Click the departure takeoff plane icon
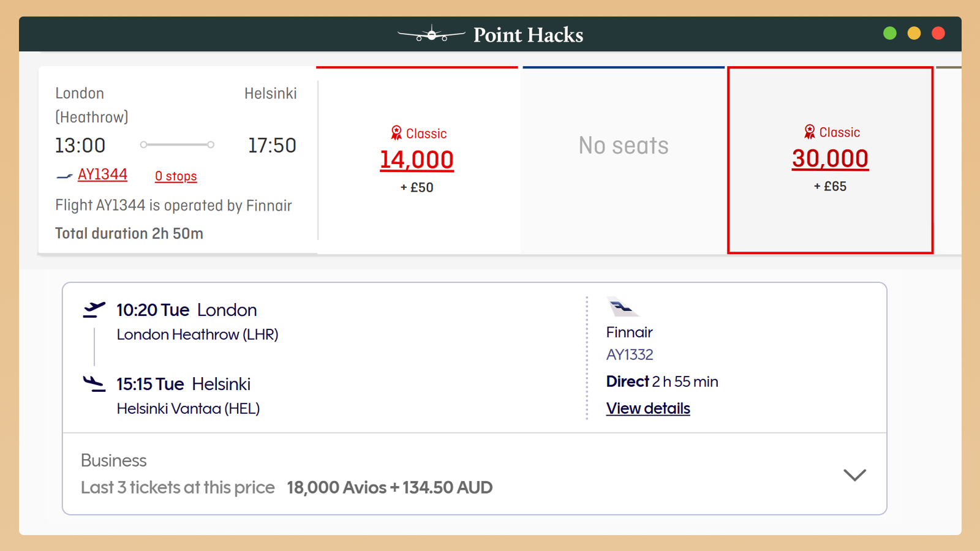 (94, 310)
